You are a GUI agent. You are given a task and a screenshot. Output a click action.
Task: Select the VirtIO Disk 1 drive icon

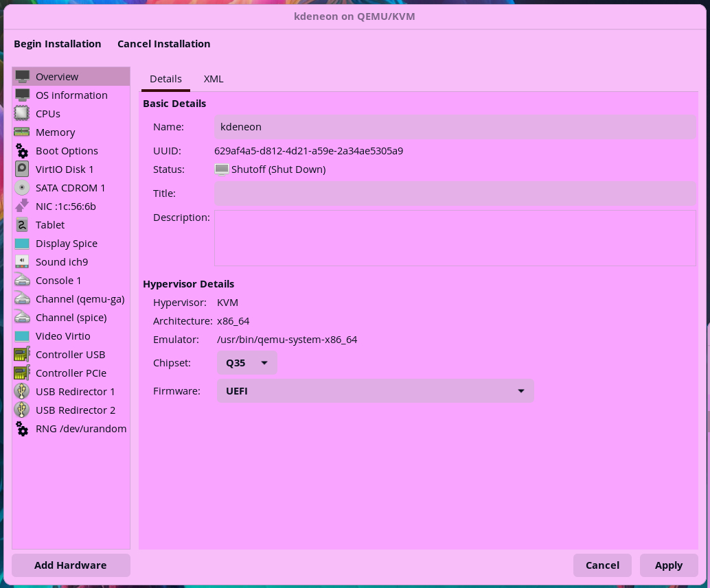click(x=23, y=169)
